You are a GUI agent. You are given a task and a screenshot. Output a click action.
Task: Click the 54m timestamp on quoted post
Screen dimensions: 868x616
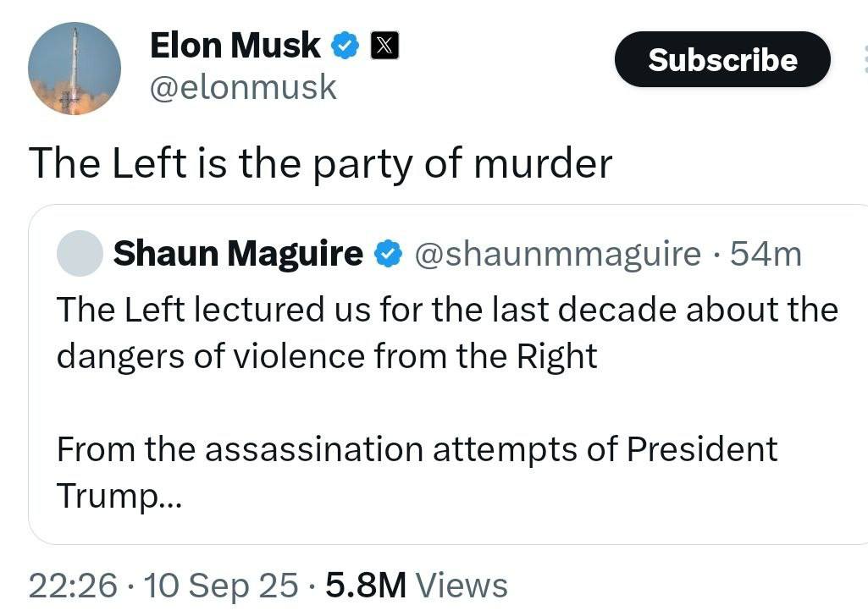click(766, 255)
